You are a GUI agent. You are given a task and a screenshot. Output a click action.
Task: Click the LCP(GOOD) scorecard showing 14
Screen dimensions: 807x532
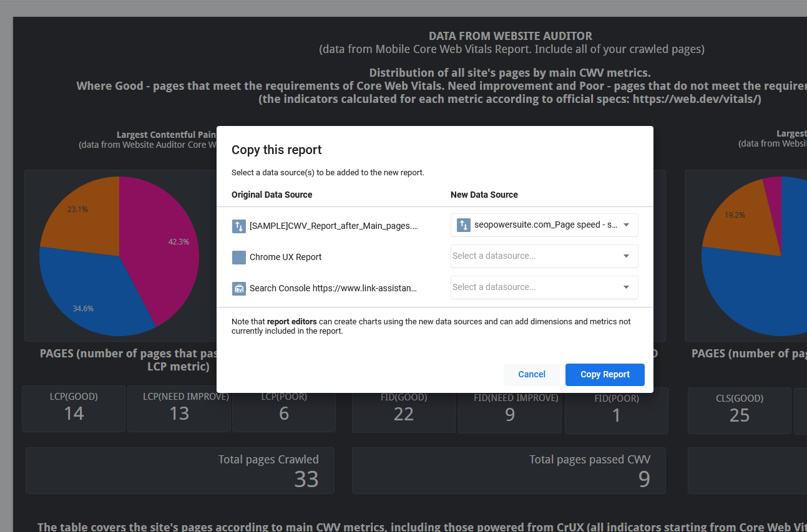[x=74, y=409]
